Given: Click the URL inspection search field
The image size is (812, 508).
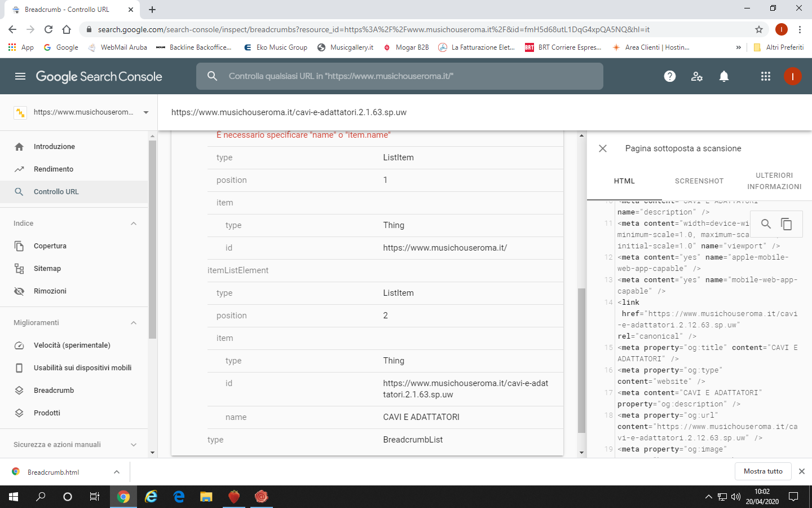Looking at the screenshot, I should [400, 76].
